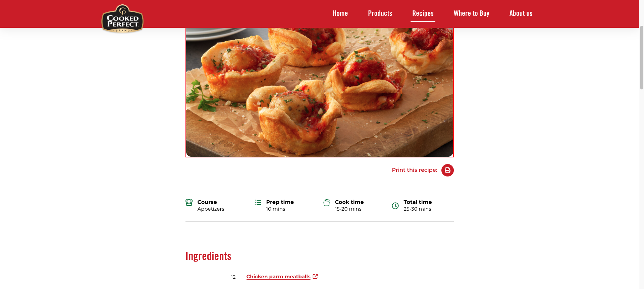The height and width of the screenshot is (289, 644).
Task: Click the Print this recipe text
Action: [415, 170]
